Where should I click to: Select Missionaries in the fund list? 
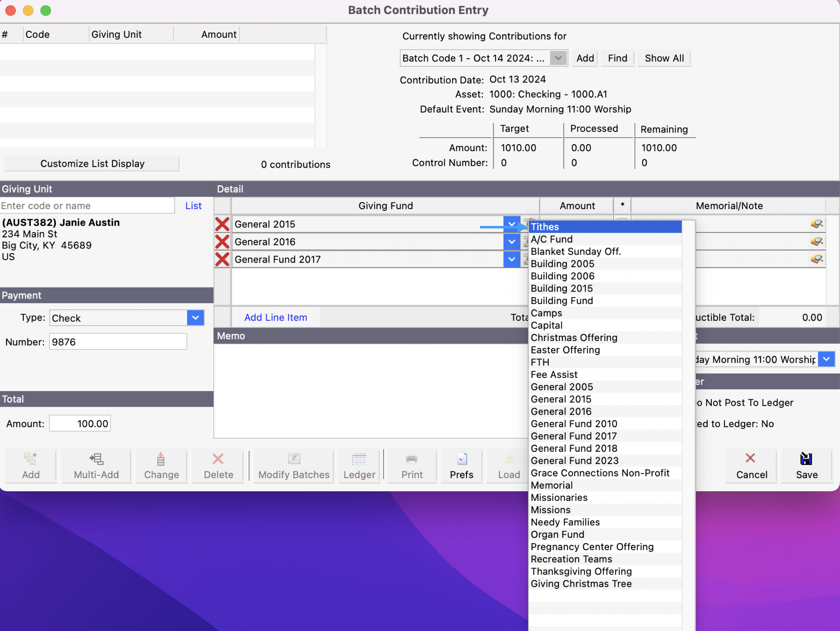tap(559, 497)
